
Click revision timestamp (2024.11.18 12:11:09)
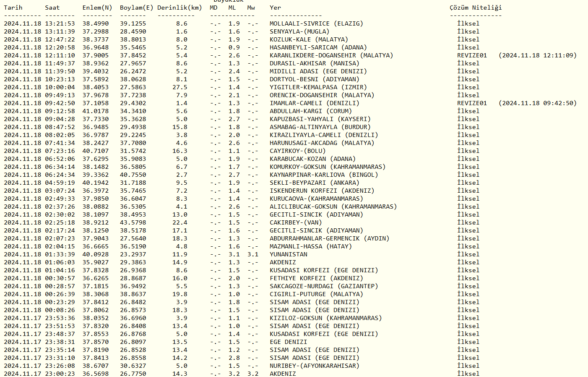click(538, 55)
